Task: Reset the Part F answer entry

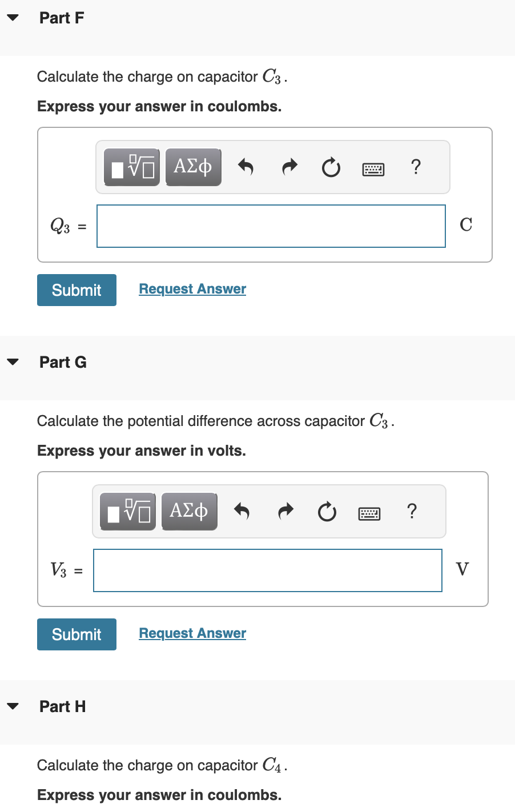Action: click(331, 167)
